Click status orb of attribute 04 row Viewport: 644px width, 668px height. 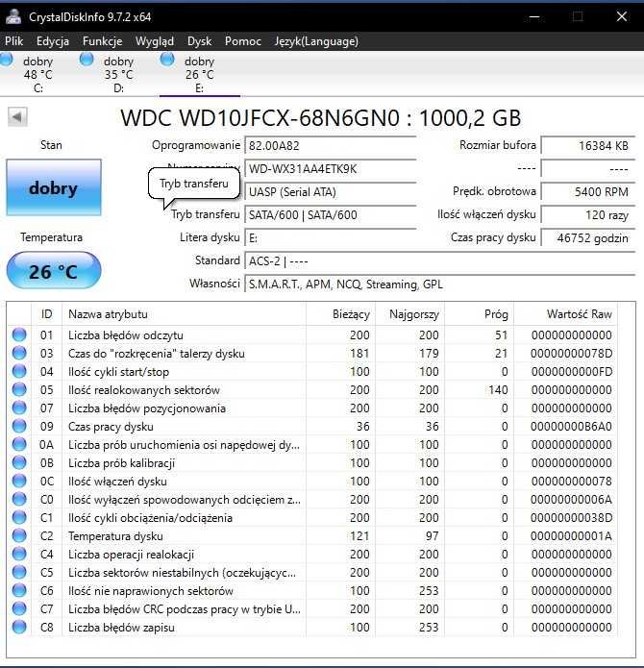(x=19, y=371)
